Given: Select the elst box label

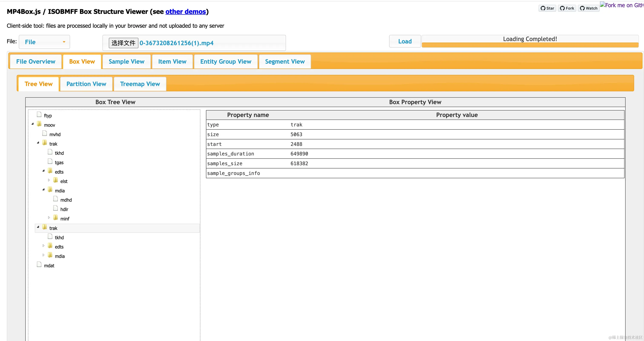Looking at the screenshot, I should [x=64, y=181].
